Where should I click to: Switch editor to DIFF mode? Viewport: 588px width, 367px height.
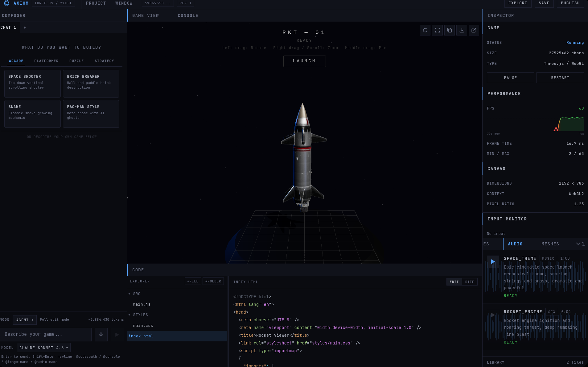[x=470, y=282]
